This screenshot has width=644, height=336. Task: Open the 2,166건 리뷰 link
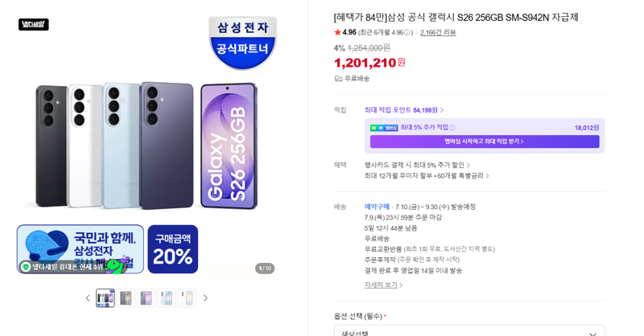(438, 32)
